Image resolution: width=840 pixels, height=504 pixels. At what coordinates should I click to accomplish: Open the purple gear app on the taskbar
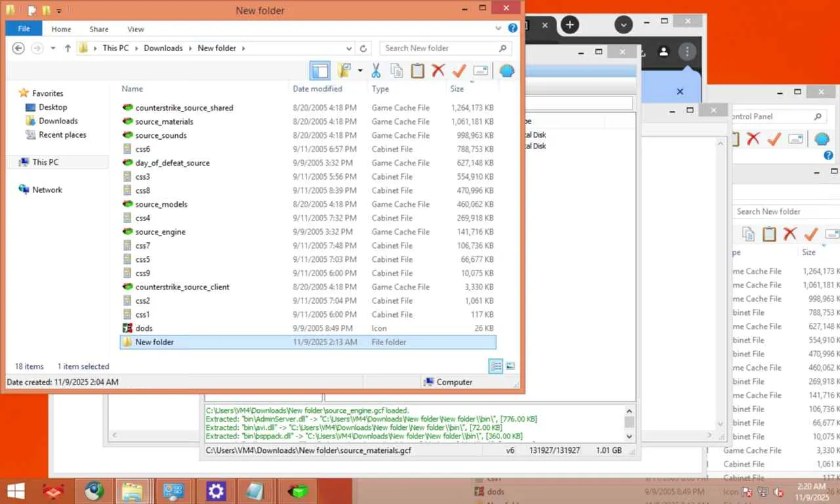coord(216,491)
